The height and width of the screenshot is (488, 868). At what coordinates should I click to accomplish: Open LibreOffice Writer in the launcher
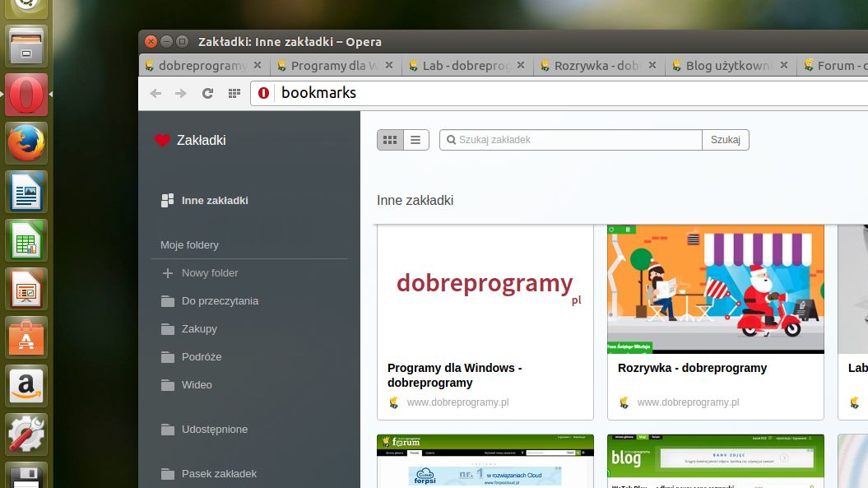coord(26,192)
